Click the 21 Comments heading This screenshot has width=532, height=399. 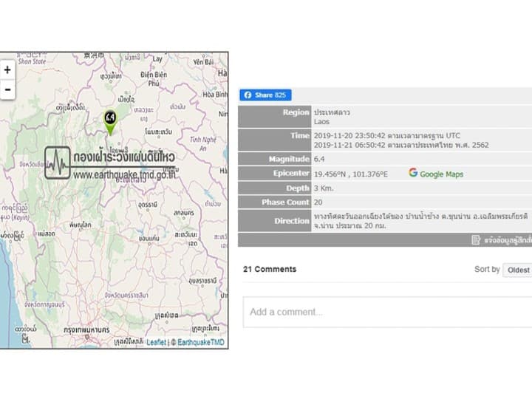pyautogui.click(x=270, y=269)
